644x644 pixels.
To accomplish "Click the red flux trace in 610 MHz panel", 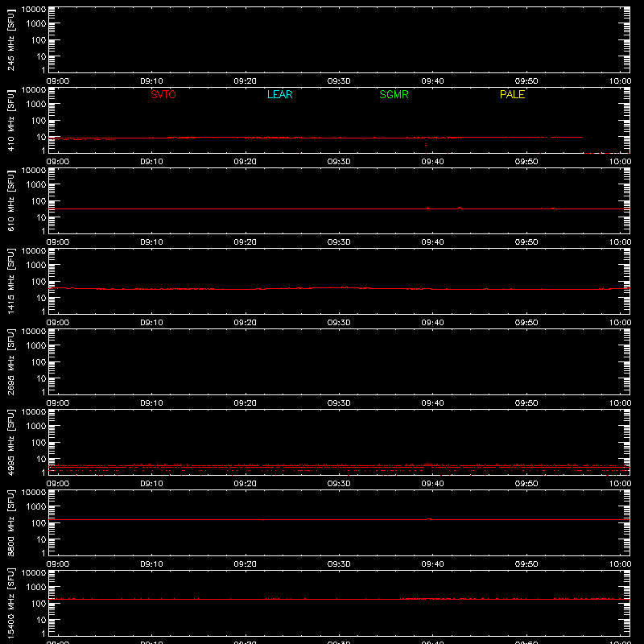I will click(x=339, y=208).
